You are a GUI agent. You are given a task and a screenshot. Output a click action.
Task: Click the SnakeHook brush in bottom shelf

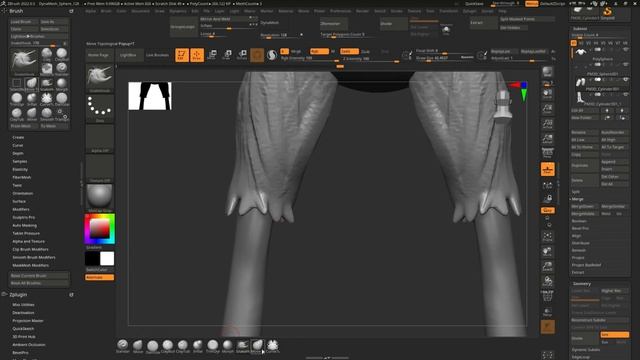point(242,345)
